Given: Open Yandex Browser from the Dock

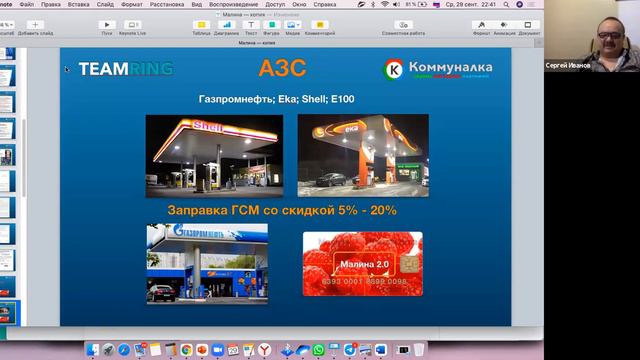Looking at the screenshot, I should pyautogui.click(x=264, y=350).
